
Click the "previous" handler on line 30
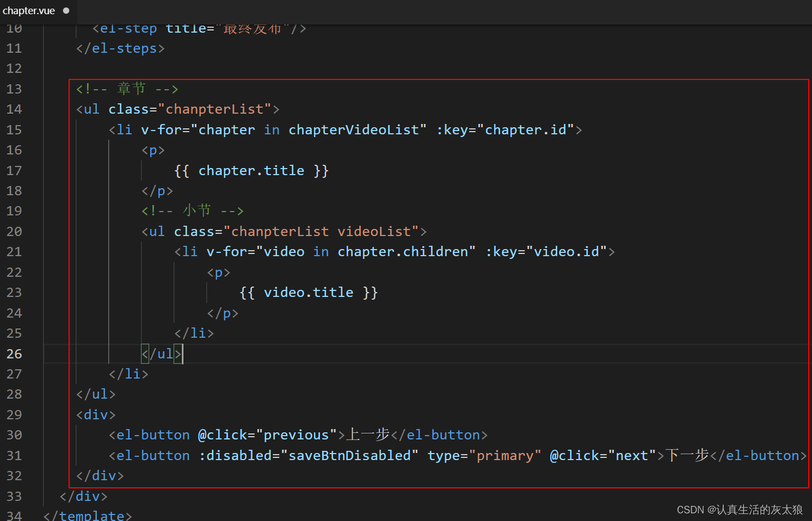297,435
